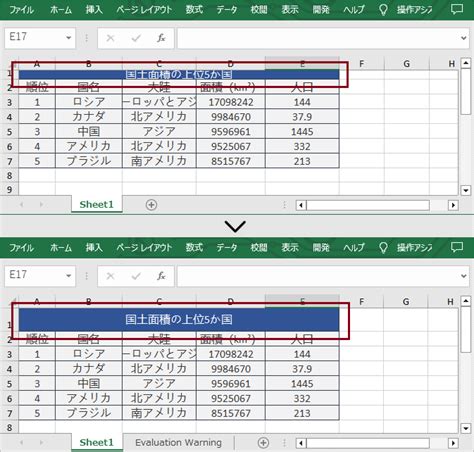Click the lower horizontal scrollbar right arrow
474x452 pixels.
[x=453, y=443]
